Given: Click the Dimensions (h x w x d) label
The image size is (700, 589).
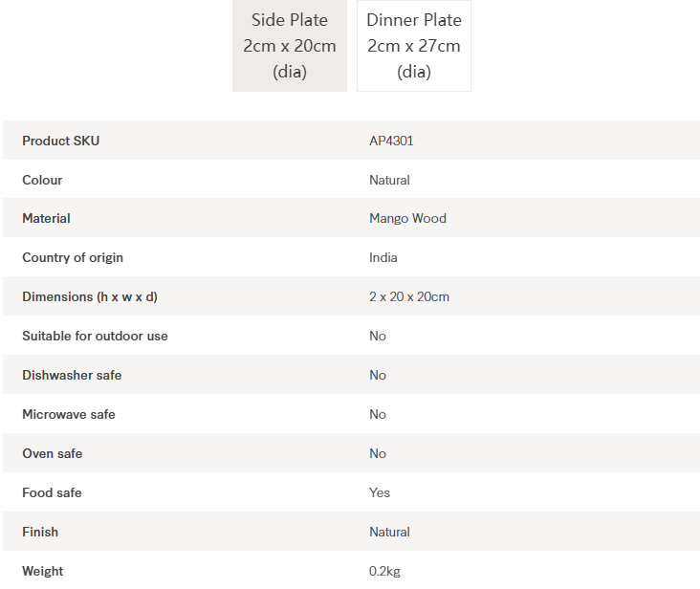Looking at the screenshot, I should [x=90, y=296].
